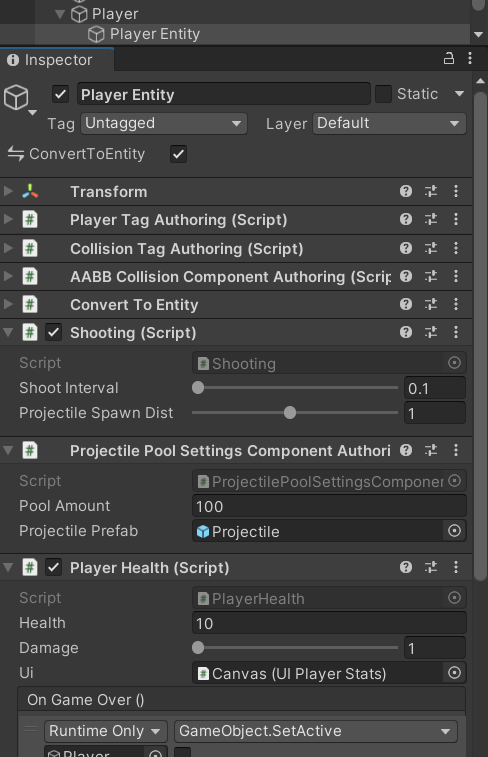The image size is (488, 757).
Task: Disable the Shooting script checkbox
Action: pos(53,332)
